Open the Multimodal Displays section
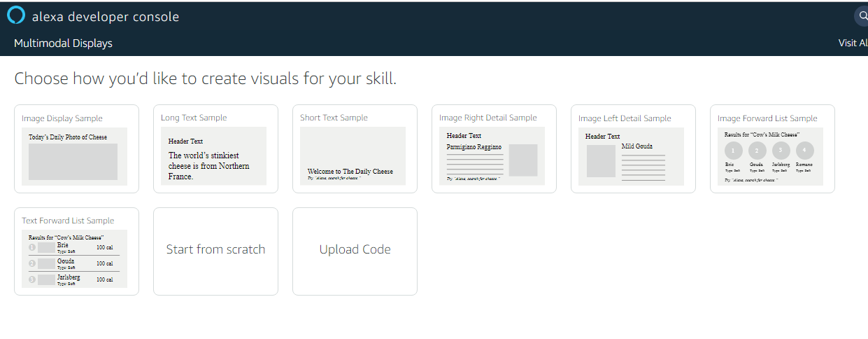The image size is (868, 339). pyautogui.click(x=63, y=43)
